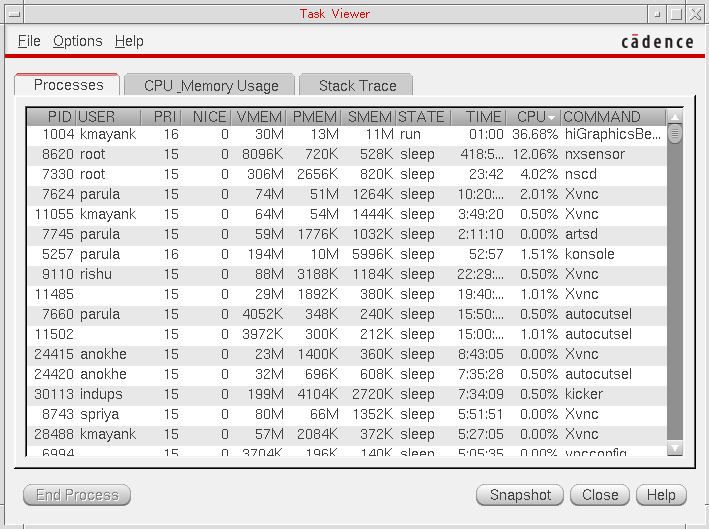The height and width of the screenshot is (529, 709).
Task: Switch to the Processes tab
Action: (x=68, y=85)
